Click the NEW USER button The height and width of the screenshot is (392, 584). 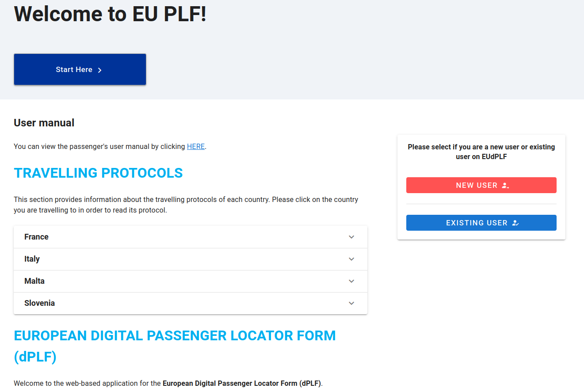pos(481,185)
